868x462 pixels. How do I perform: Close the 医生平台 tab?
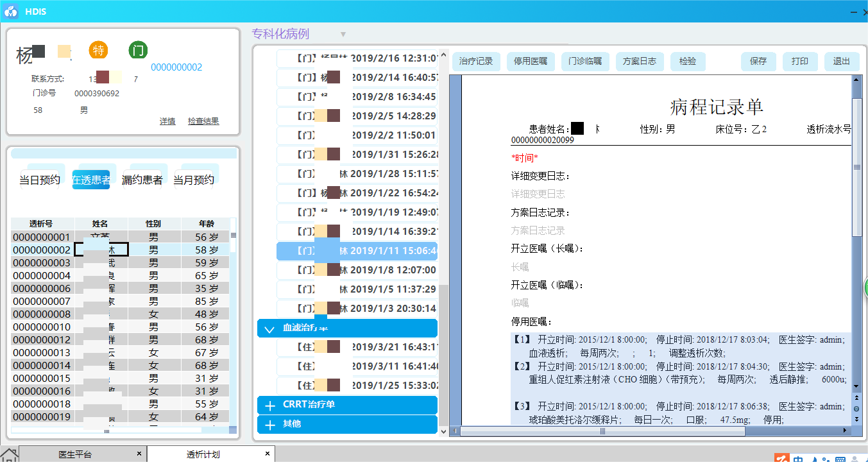tap(139, 454)
